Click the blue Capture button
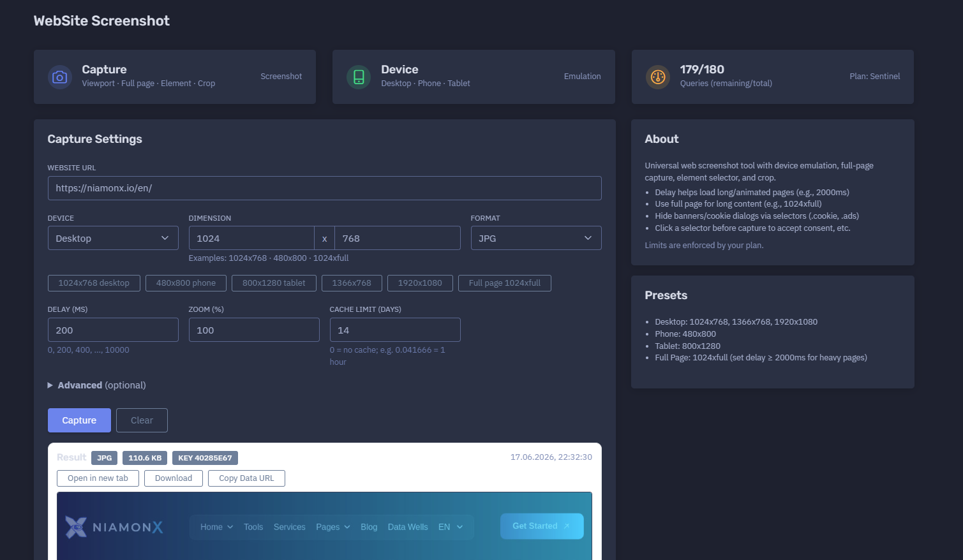This screenshot has height=560, width=963. point(79,420)
